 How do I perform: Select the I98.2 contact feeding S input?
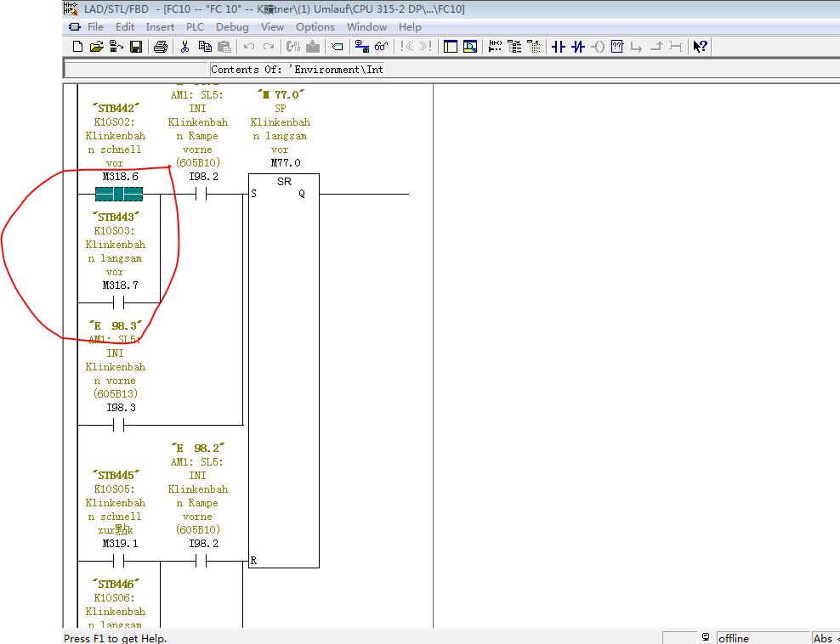tap(201, 194)
